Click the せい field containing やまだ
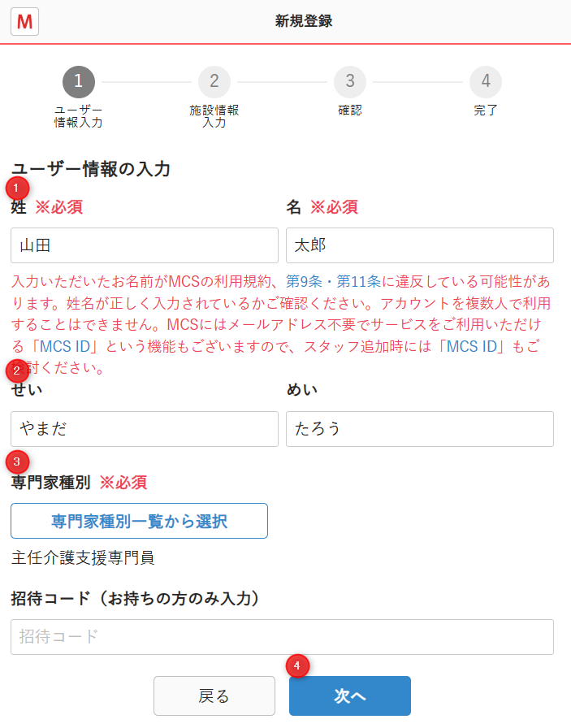The image size is (571, 728). (145, 428)
